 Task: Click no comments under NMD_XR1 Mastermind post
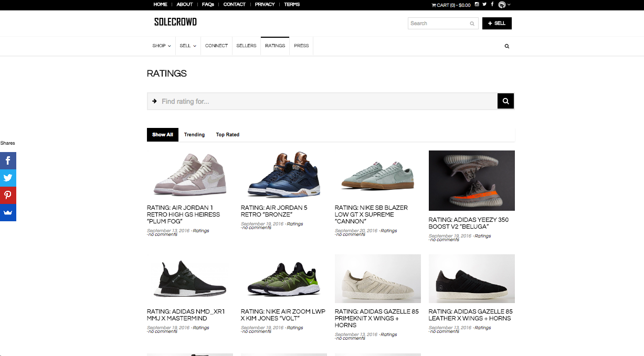163,331
